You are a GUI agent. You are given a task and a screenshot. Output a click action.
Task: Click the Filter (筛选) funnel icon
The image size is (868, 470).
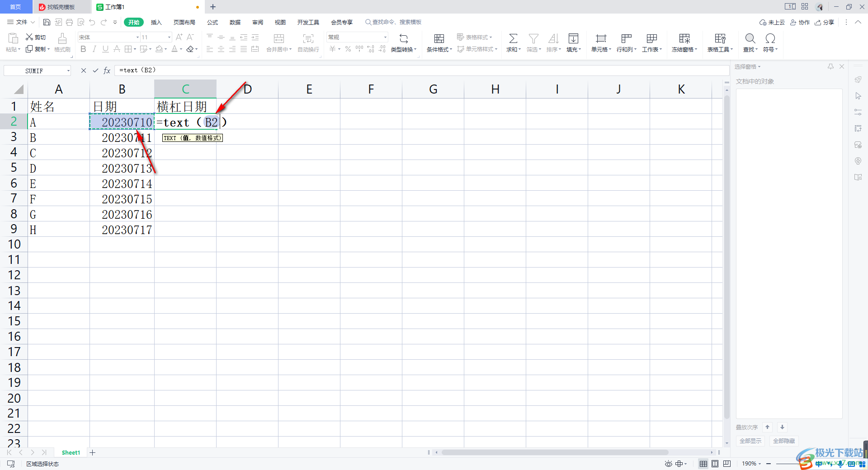click(533, 38)
